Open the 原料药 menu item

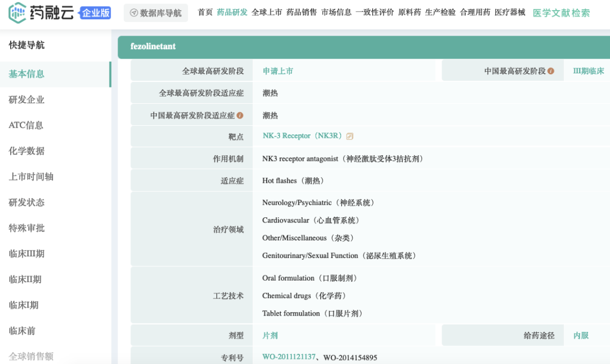coord(409,12)
